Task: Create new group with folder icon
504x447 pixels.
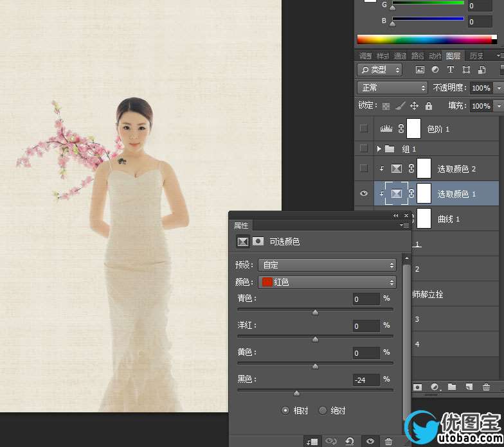Action: click(x=452, y=387)
